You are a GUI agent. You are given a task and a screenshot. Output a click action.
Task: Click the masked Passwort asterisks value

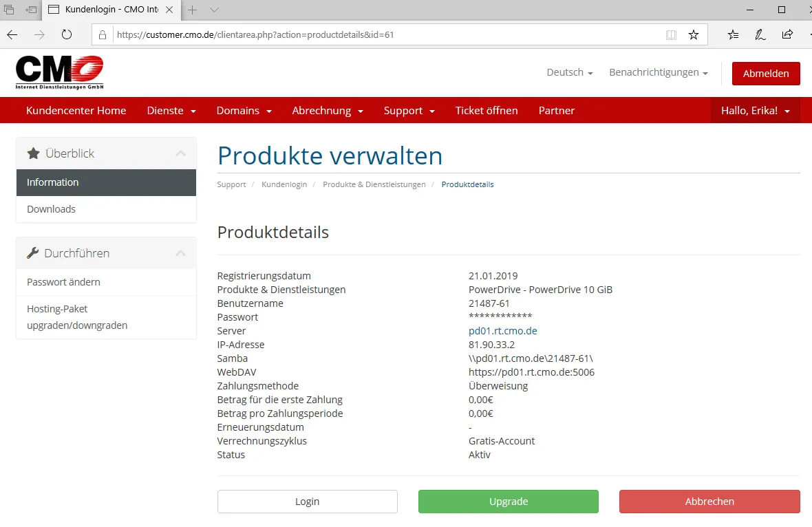500,317
